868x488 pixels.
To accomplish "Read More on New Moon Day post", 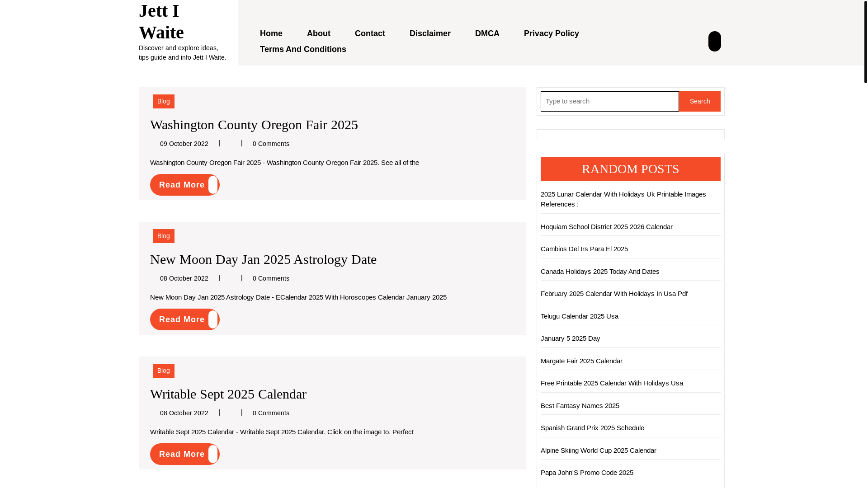I will (184, 319).
